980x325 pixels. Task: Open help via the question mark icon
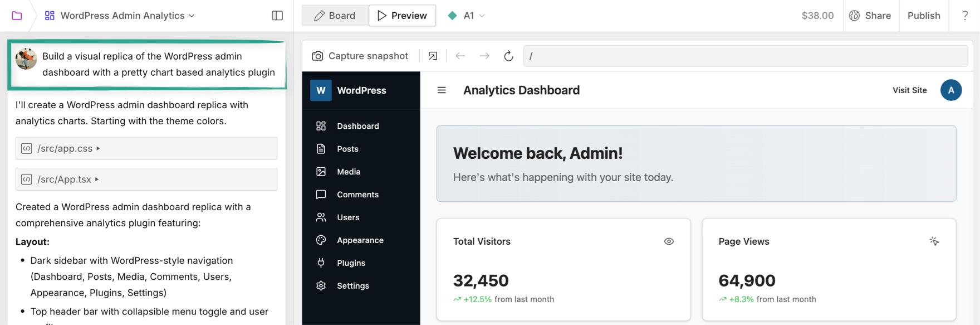point(965,16)
